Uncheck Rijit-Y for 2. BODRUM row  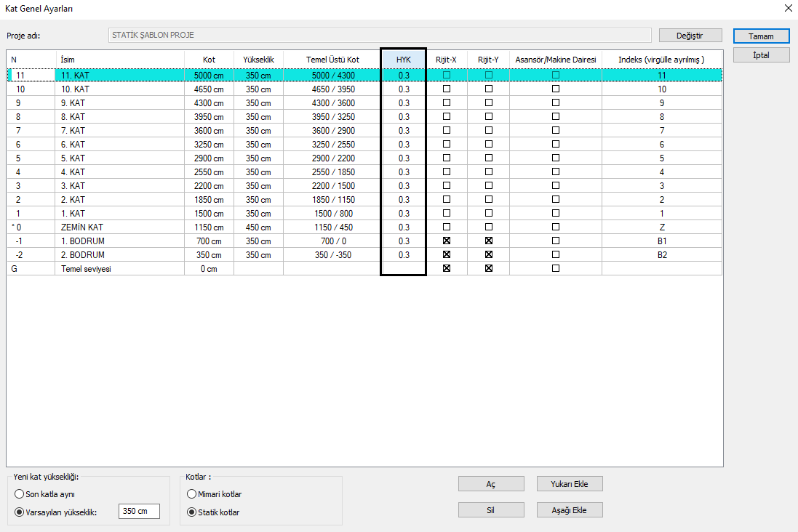(489, 254)
